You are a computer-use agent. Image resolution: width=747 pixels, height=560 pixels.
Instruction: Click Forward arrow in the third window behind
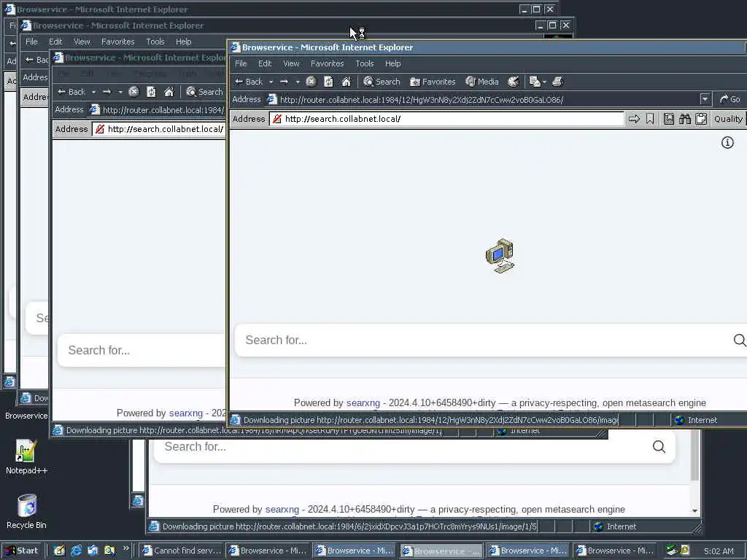107,92
